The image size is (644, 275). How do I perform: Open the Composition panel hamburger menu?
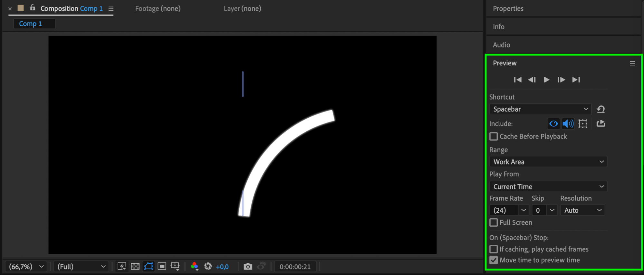(x=111, y=9)
